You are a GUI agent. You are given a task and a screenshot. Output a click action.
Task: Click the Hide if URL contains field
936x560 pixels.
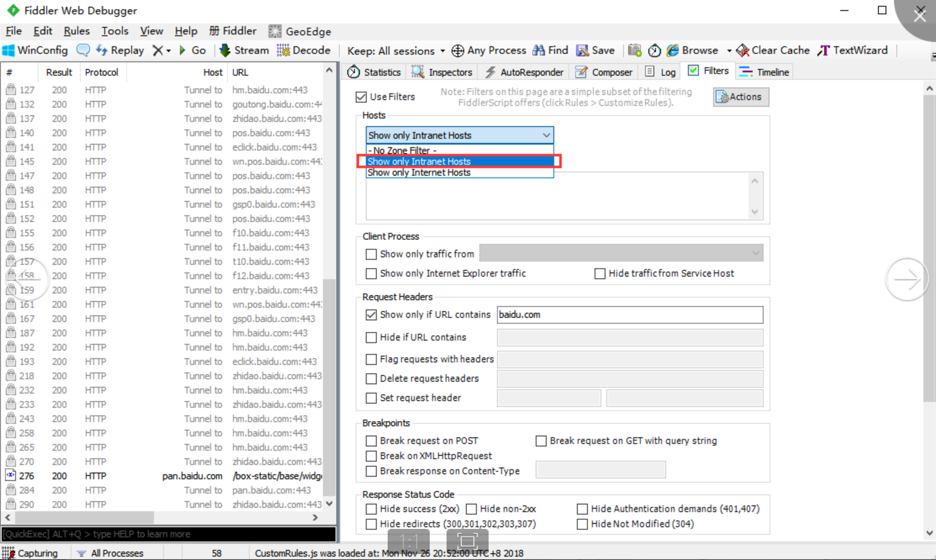point(630,337)
